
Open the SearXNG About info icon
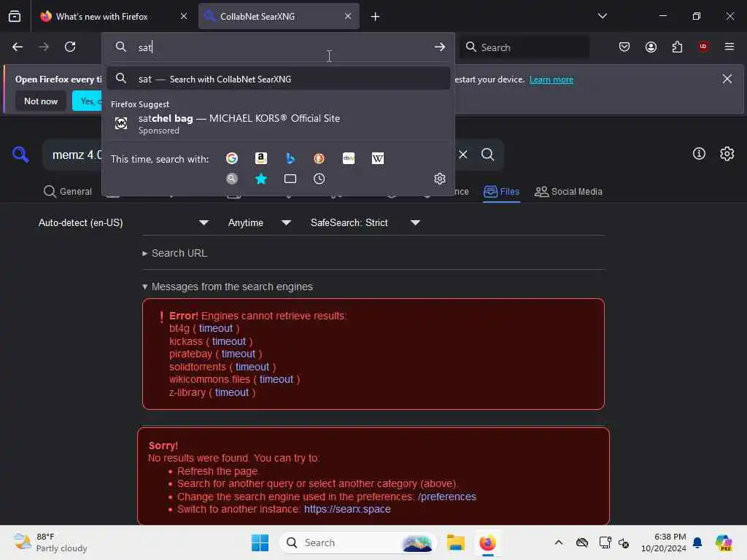699,153
